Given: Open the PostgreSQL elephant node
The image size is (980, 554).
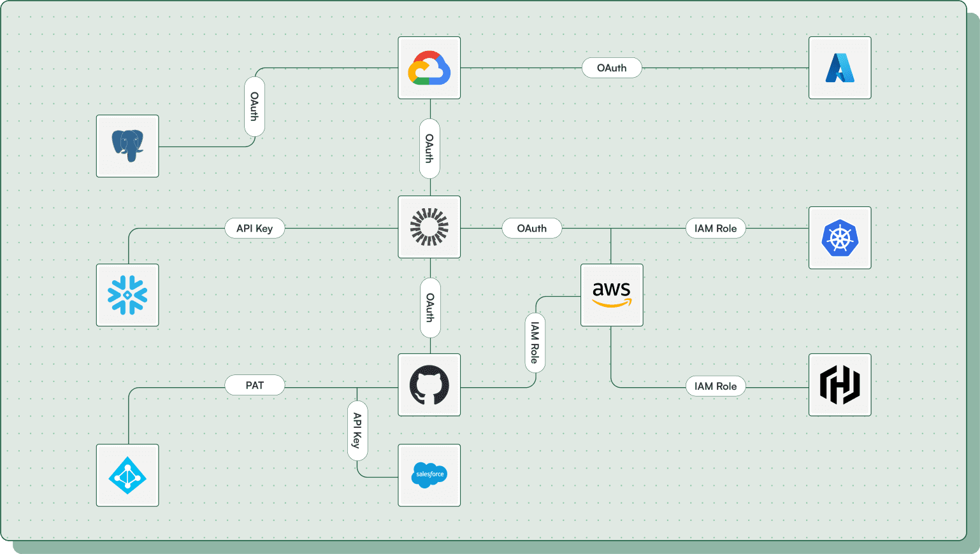Looking at the screenshot, I should click(x=127, y=146).
